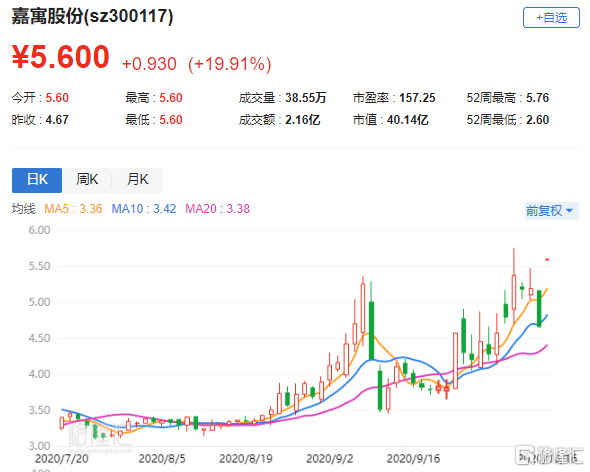Image resolution: width=590 pixels, height=472 pixels.
Task: Click the 成交额 turnover 2.16亿
Action: click(303, 120)
